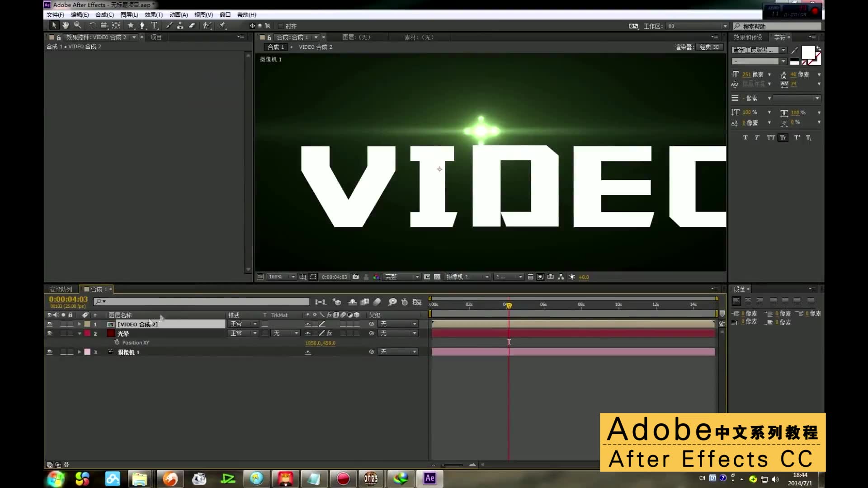The height and width of the screenshot is (488, 868).
Task: Select the Clone Stamp tool
Action: click(x=180, y=26)
